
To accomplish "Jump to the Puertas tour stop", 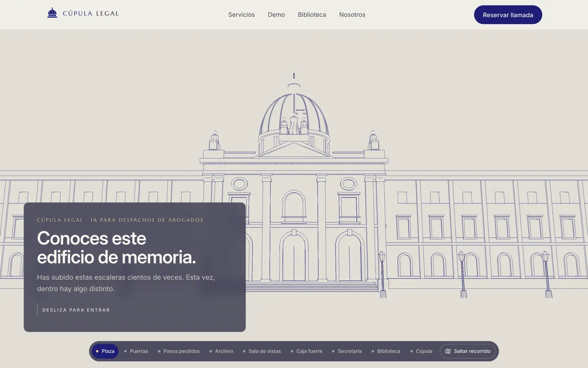I will pyautogui.click(x=136, y=351).
